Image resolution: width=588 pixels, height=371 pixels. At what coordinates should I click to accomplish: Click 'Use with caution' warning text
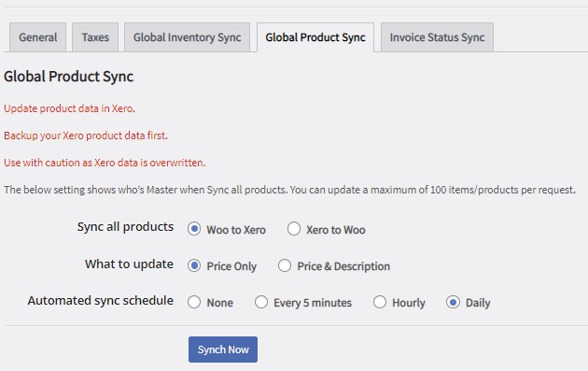click(x=105, y=163)
